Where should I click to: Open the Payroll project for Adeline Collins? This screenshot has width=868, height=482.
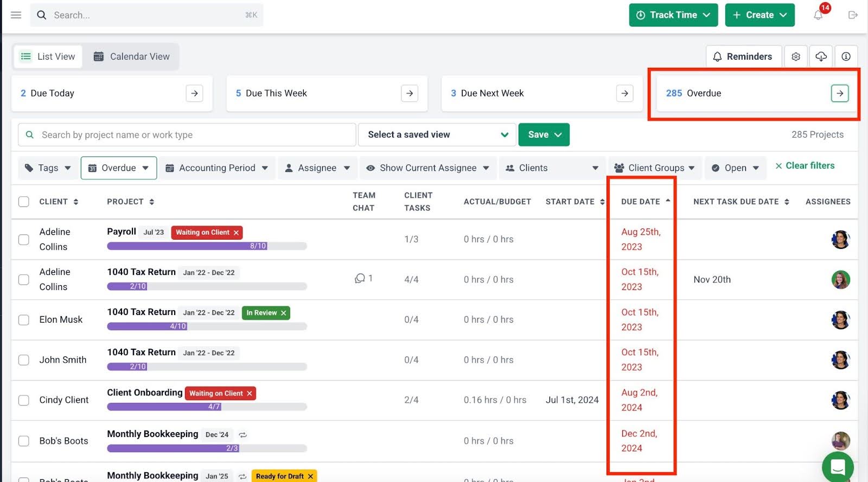(x=122, y=232)
